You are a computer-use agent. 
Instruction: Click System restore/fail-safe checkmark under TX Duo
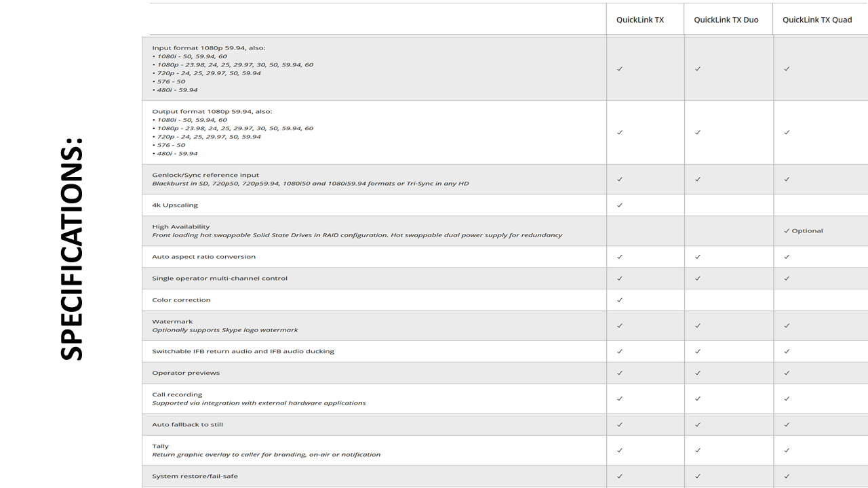(698, 476)
